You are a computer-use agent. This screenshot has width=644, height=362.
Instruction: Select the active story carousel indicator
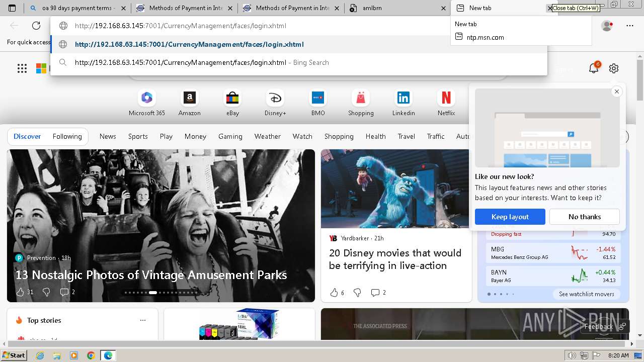click(x=153, y=292)
